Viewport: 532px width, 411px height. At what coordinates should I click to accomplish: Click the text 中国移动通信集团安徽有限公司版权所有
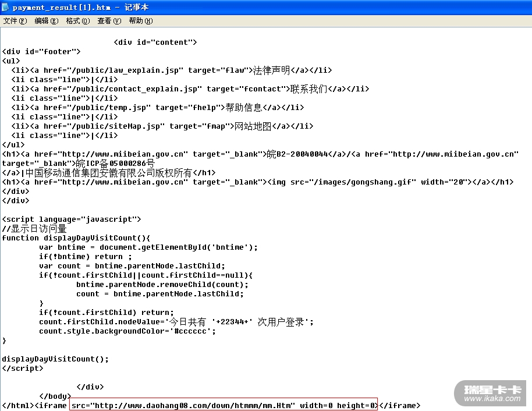tap(109, 173)
